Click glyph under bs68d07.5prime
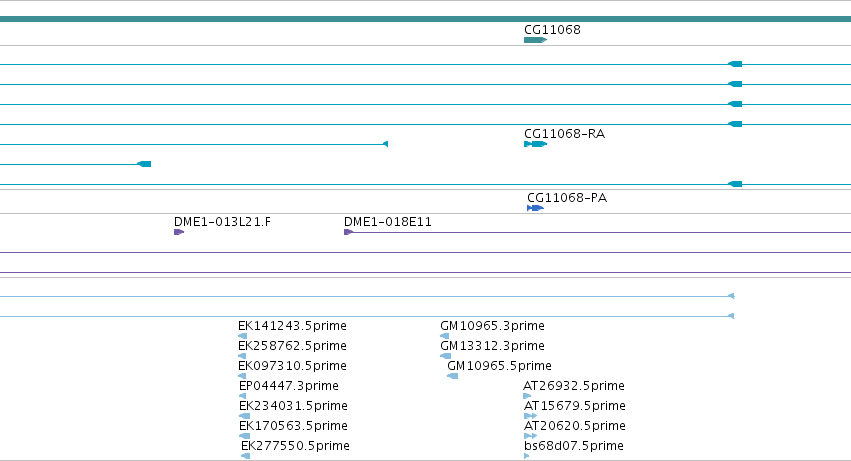Screen dimensions: 851x461 click(x=526, y=456)
